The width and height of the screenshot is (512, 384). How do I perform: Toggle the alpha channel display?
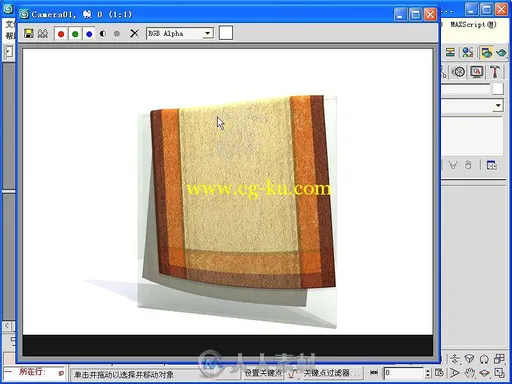(x=103, y=34)
